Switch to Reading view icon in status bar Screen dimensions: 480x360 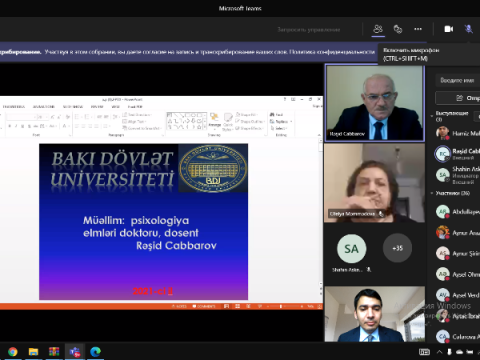(249, 306)
